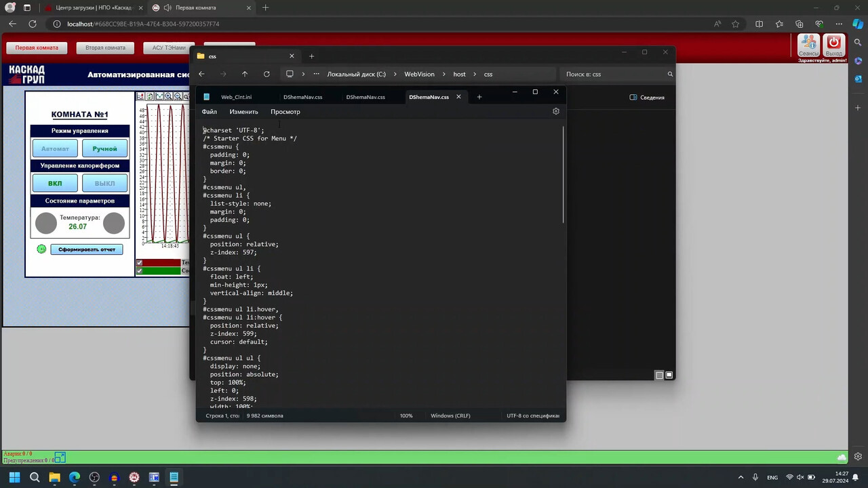The image size is (868, 488).
Task: Go up one folder in File Explorer
Action: tap(245, 74)
